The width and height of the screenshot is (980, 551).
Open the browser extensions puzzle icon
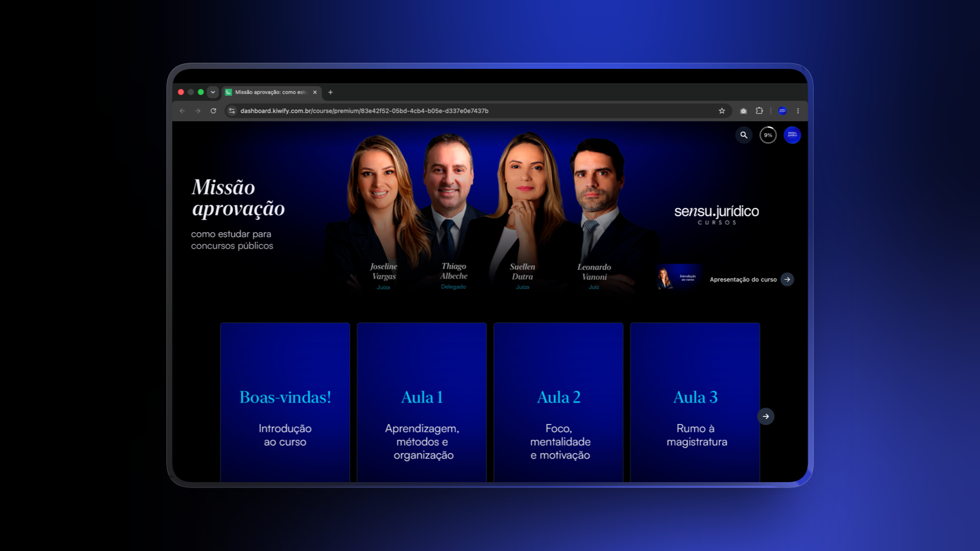[x=759, y=111]
